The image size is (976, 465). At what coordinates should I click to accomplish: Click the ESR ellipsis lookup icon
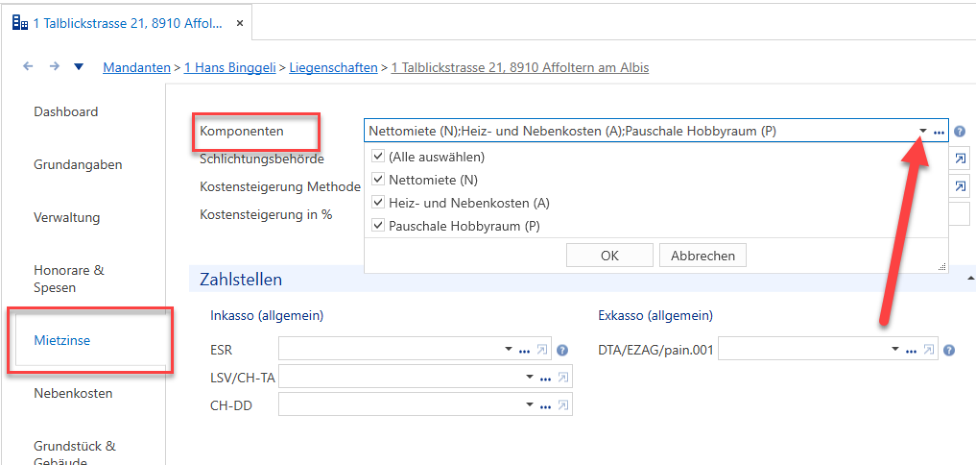pos(525,350)
